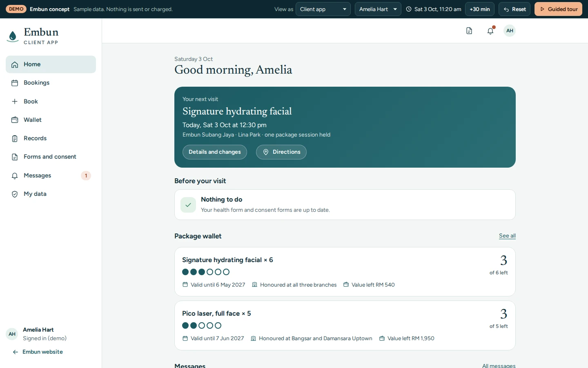Advance demo time by +30 min

480,9
